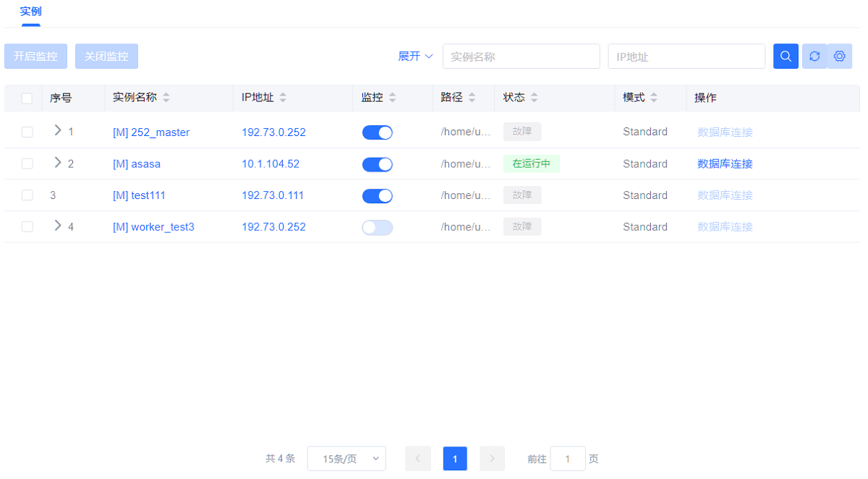The height and width of the screenshot is (479, 868).
Task: Enable monitoring toggle for worker_test3
Action: 377,227
